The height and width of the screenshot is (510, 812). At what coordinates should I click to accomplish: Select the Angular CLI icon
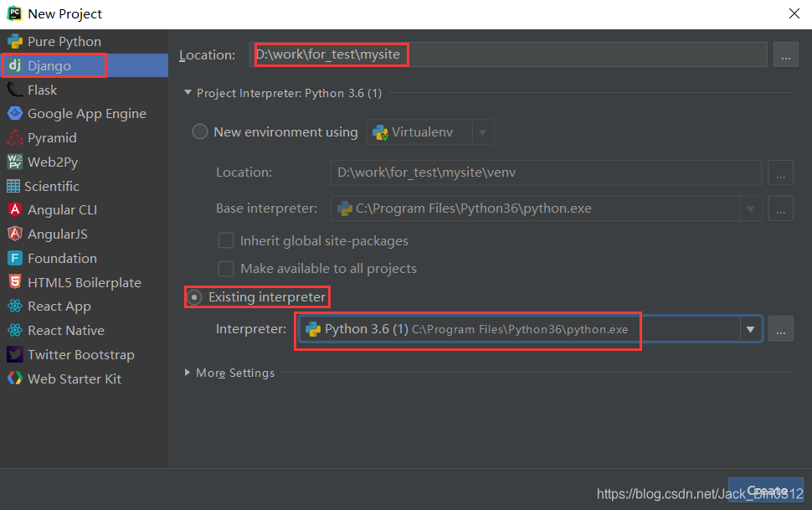(14, 210)
